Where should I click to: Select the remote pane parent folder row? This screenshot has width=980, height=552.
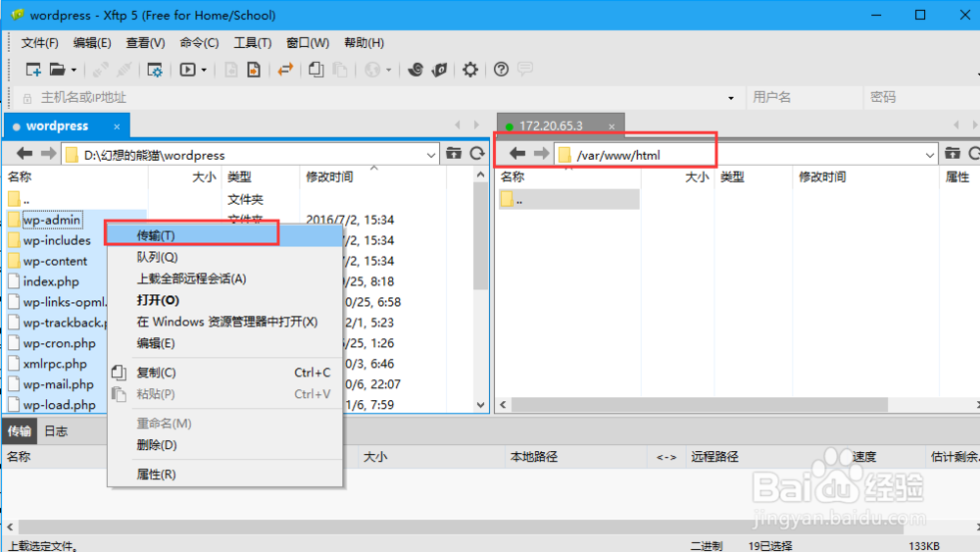point(568,199)
